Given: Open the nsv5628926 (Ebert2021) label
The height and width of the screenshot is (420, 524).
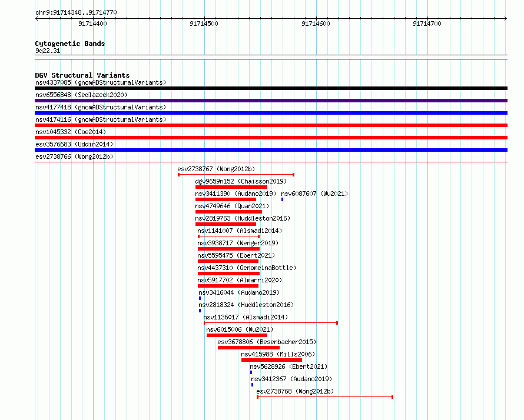Looking at the screenshot, I should tap(288, 366).
